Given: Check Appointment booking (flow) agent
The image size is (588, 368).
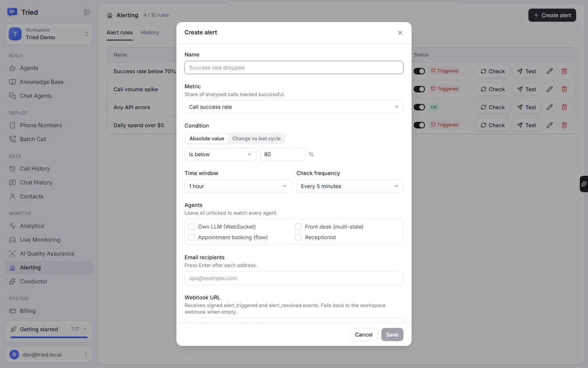Looking at the screenshot, I should point(192,237).
